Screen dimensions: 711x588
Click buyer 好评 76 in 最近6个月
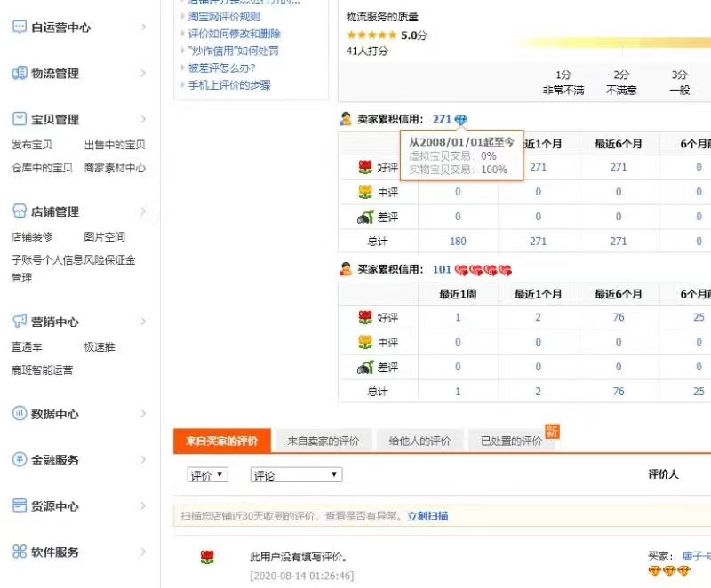[619, 317]
